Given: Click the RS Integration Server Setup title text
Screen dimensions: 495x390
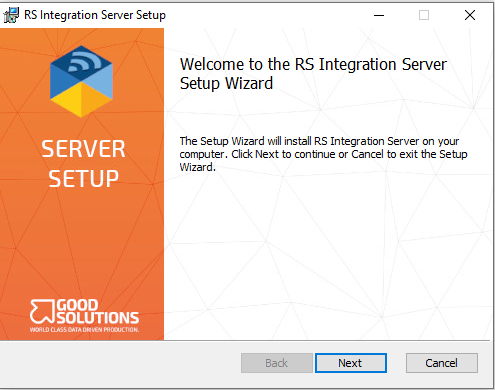Looking at the screenshot, I should pos(95,15).
